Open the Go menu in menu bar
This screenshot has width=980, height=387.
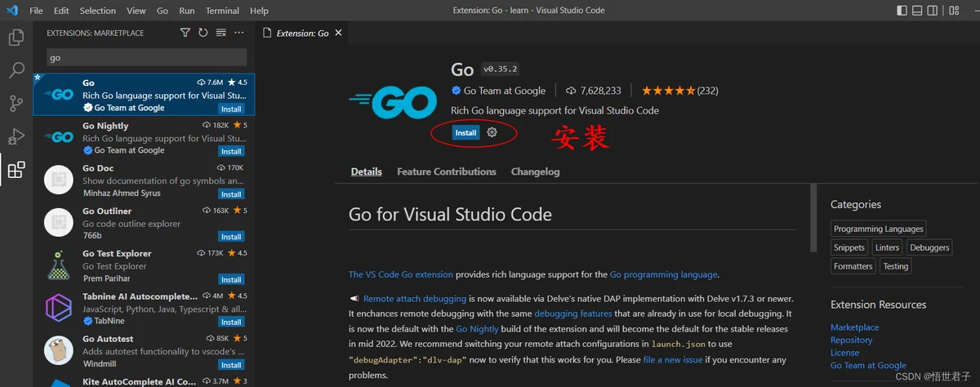coord(163,11)
